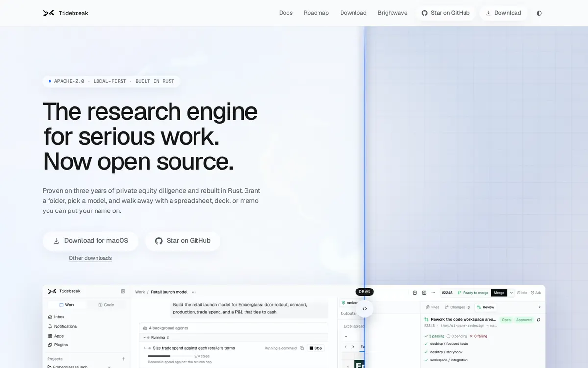Click Star on GitHub in the header
Screen dimensions: 588x368
445,13
